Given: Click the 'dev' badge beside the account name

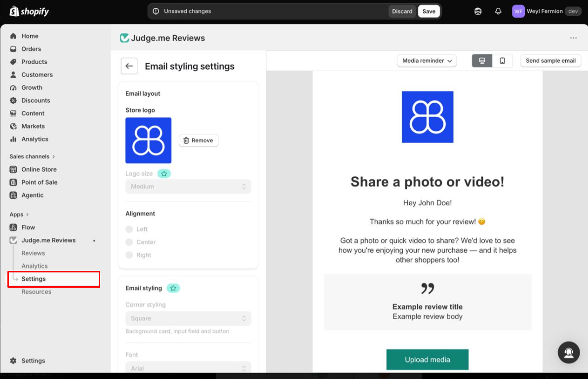Looking at the screenshot, I should point(573,11).
